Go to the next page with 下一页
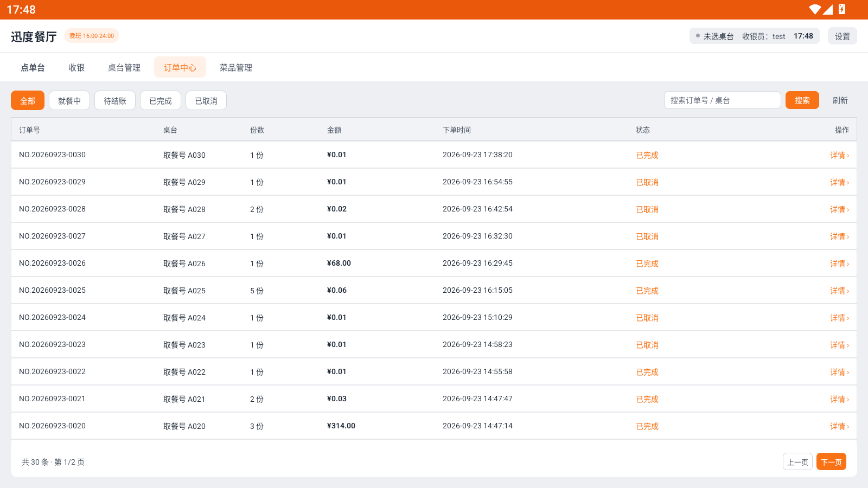868x488 pixels. [831, 462]
